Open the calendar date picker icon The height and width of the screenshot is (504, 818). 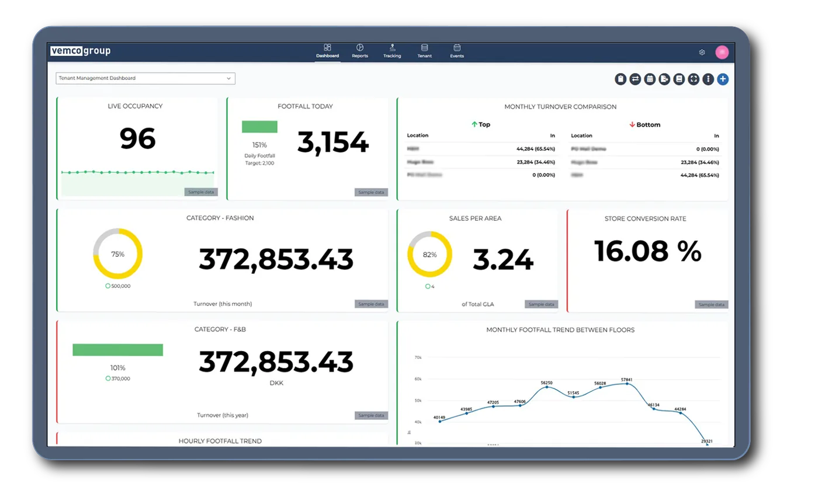(x=650, y=79)
